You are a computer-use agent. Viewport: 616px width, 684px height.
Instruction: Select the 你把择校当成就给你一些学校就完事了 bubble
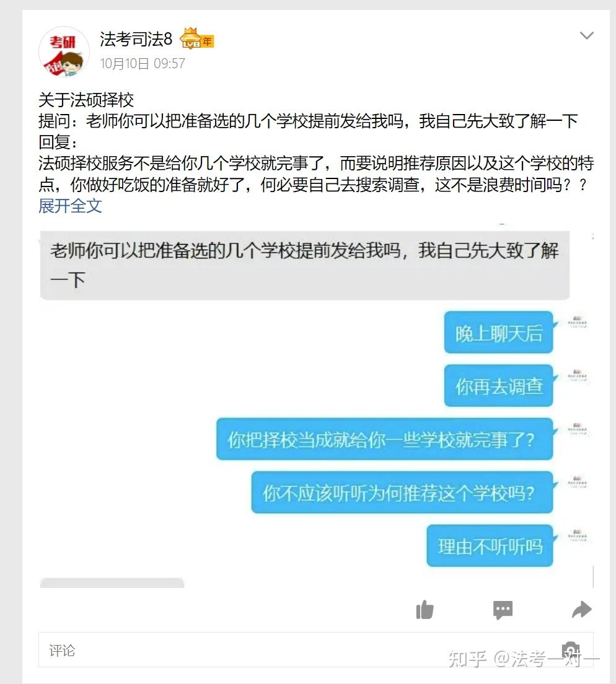(x=385, y=439)
